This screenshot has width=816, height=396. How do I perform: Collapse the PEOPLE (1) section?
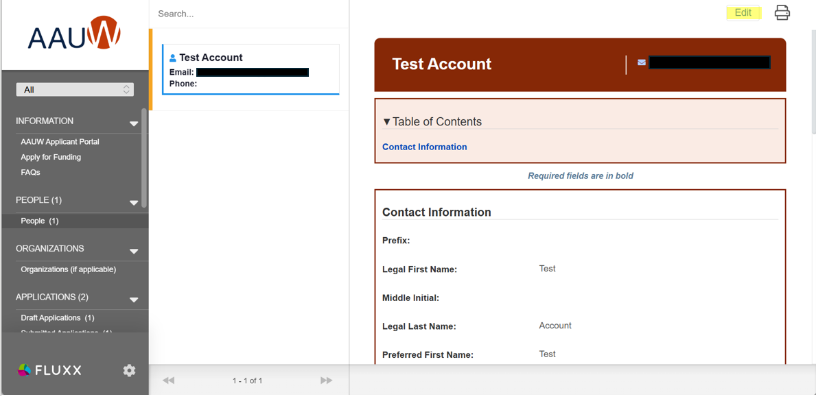click(x=134, y=203)
